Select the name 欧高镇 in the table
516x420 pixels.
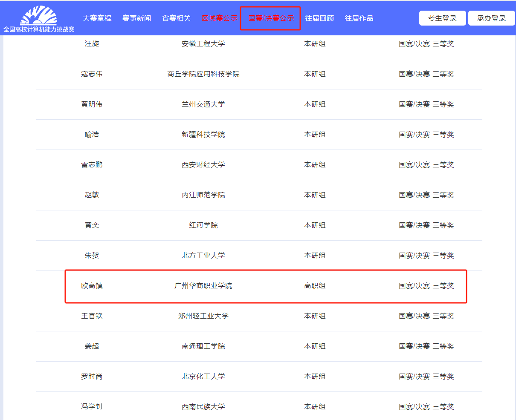(x=92, y=286)
